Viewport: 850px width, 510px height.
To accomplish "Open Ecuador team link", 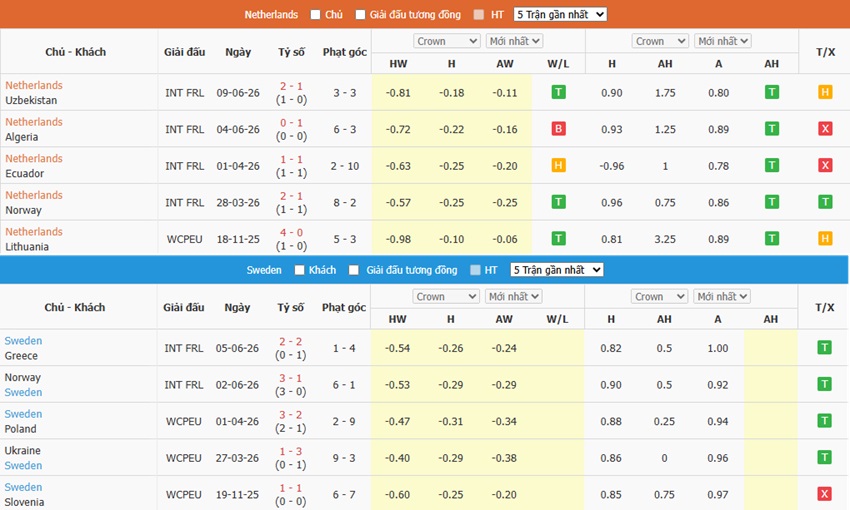I will click(24, 173).
